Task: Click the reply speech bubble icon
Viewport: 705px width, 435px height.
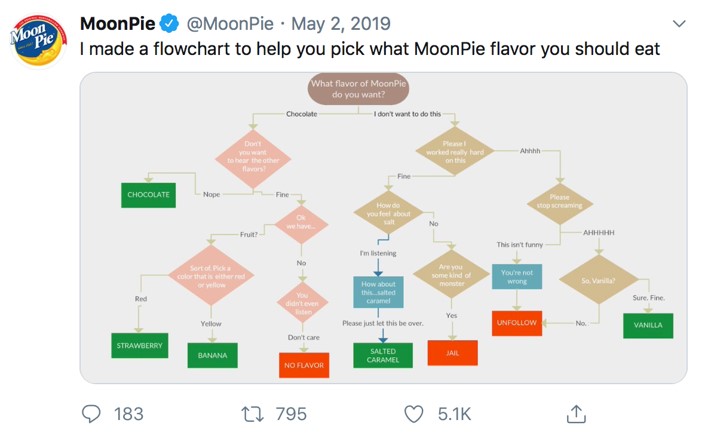Action: pyautogui.click(x=91, y=413)
